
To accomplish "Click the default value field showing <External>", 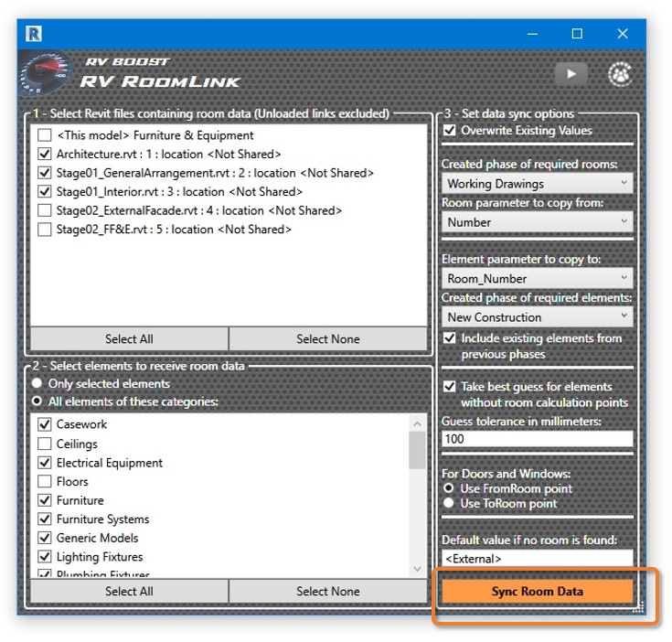I will pyautogui.click(x=538, y=559).
